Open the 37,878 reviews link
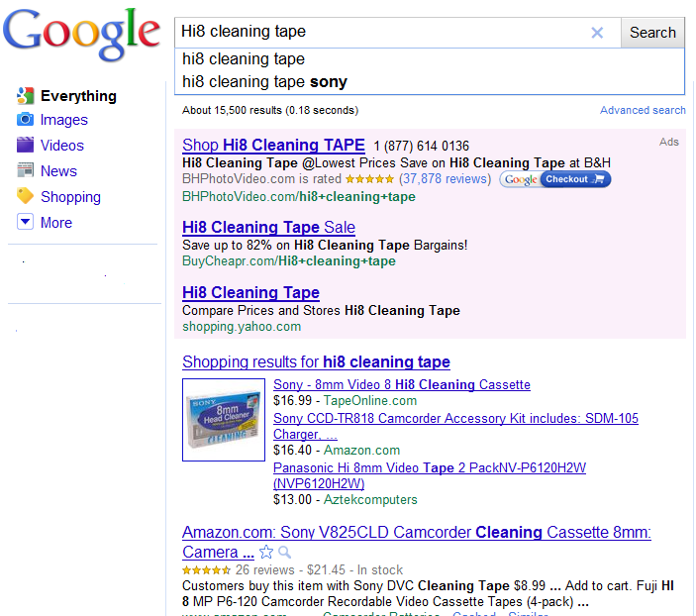This screenshot has height=616, width=696. pyautogui.click(x=445, y=179)
